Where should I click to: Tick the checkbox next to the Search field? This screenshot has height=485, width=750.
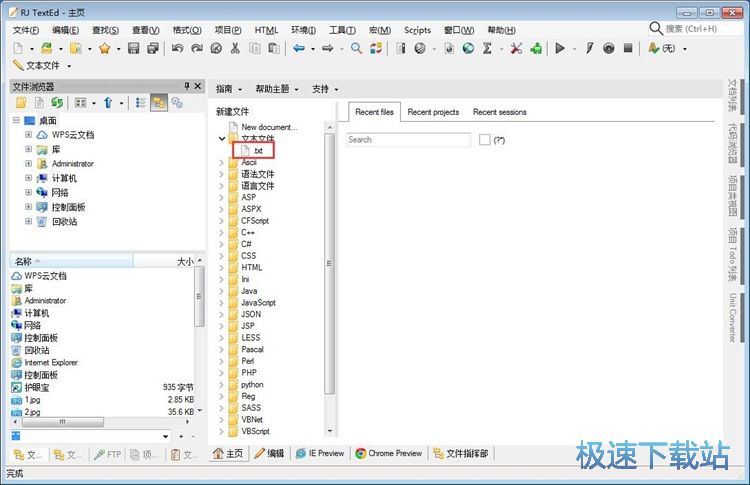click(484, 140)
